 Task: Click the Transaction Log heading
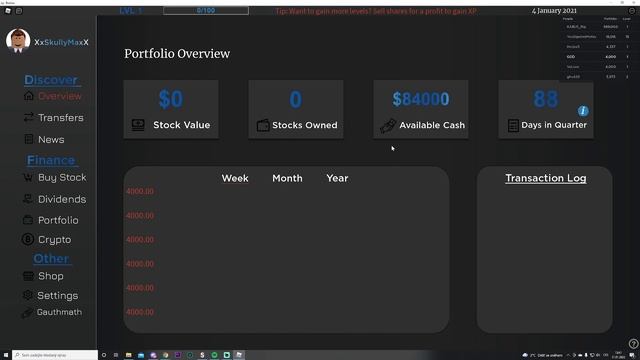coord(546,178)
